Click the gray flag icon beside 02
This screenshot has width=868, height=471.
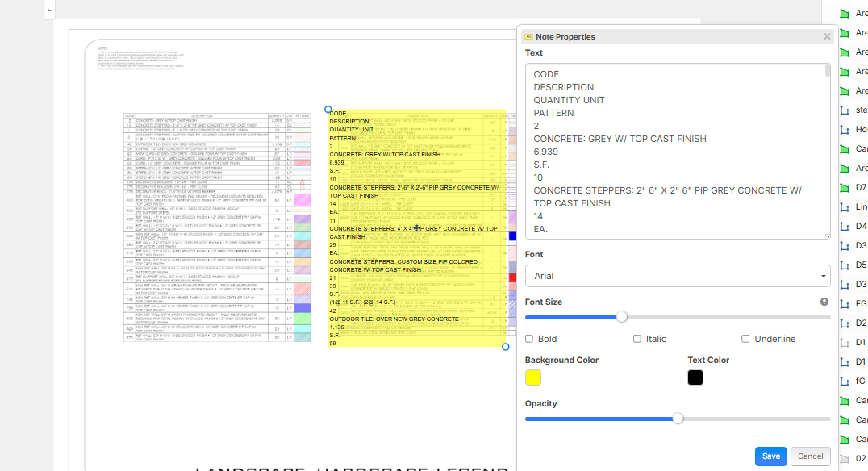[x=845, y=459]
